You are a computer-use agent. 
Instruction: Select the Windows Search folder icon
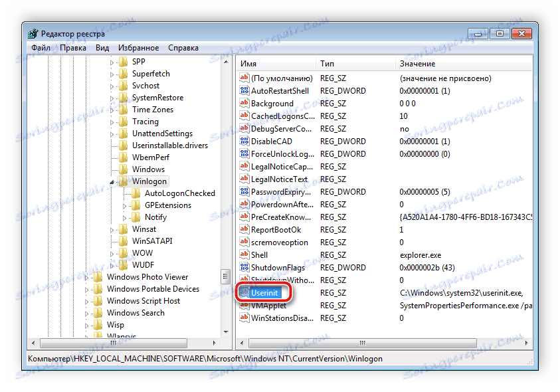(98, 313)
